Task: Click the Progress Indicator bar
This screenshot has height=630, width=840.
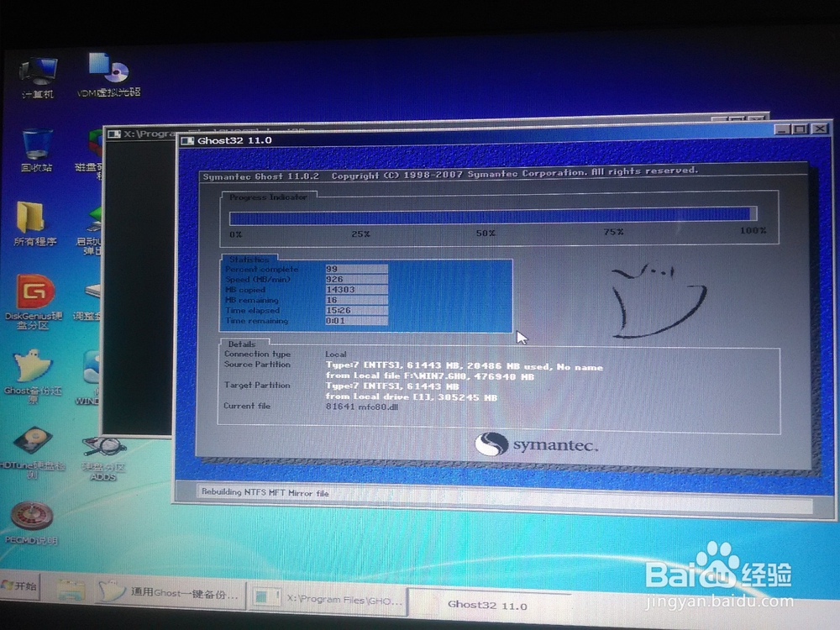Action: tap(493, 215)
